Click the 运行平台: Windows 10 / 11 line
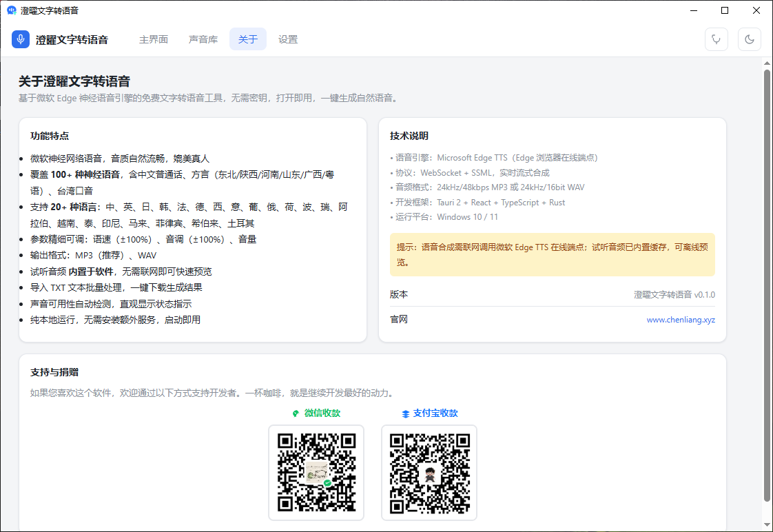The image size is (773, 532). tap(444, 217)
